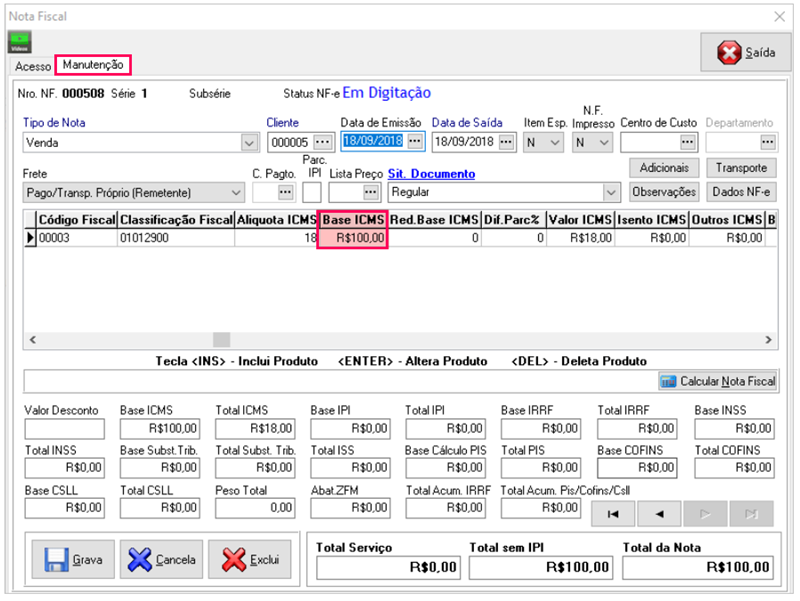This screenshot has width=800, height=601.
Task: Click the green Vídeos icon
Action: [20, 43]
